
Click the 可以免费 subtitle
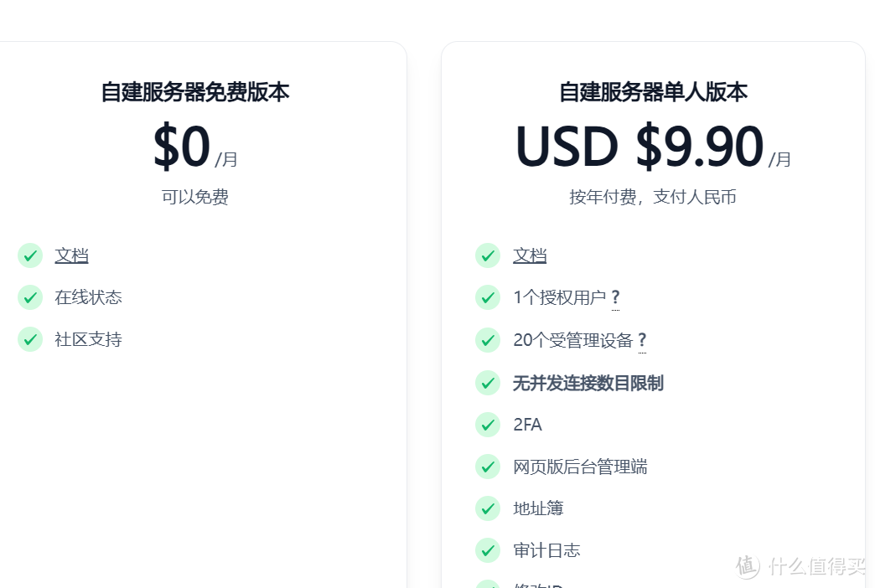point(195,197)
